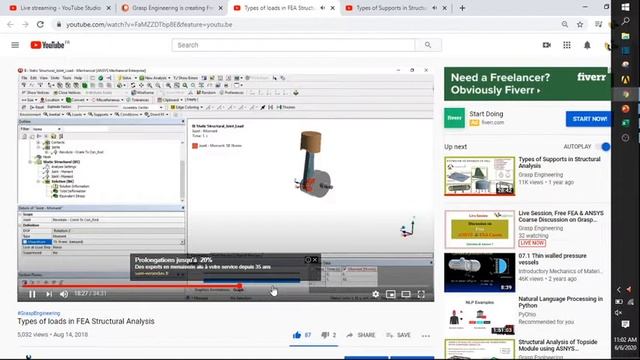Toggle theater mode
This screenshot has width=640, height=360.
[x=406, y=294]
